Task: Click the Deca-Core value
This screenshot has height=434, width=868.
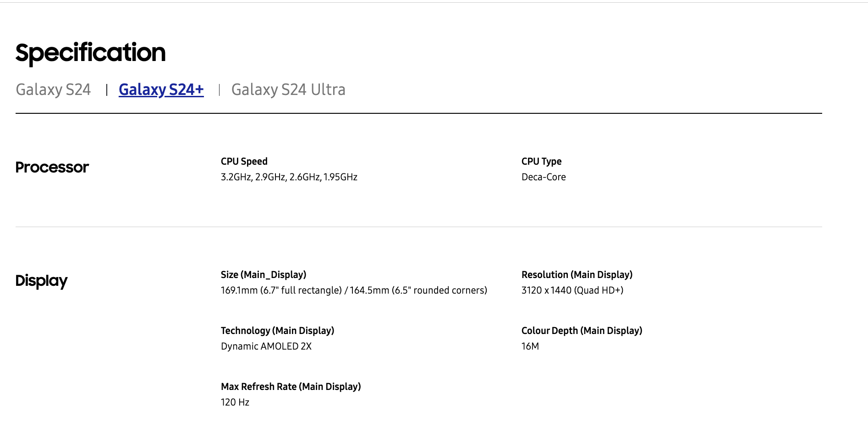Action: click(544, 177)
